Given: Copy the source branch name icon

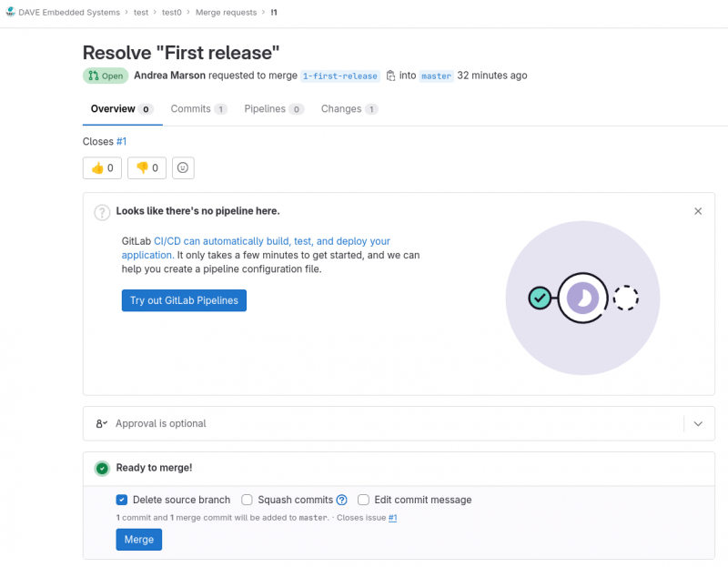Looking at the screenshot, I should point(390,76).
